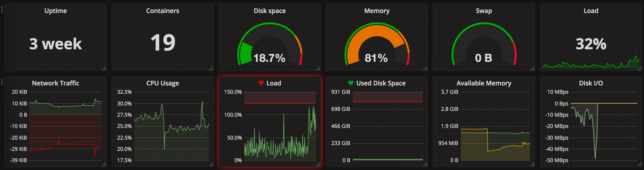Open the Disk space panel title menu
The height and width of the screenshot is (170, 644).
[270, 11]
